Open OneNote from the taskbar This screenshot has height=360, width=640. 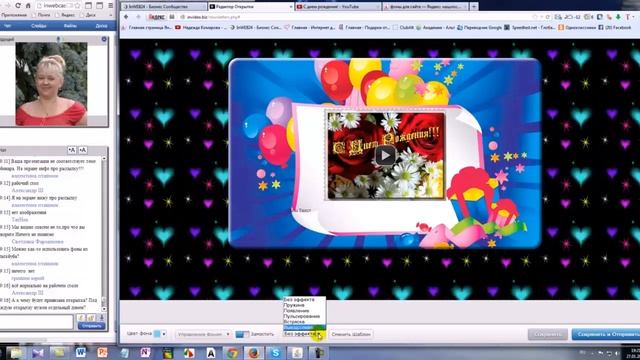pos(145,352)
